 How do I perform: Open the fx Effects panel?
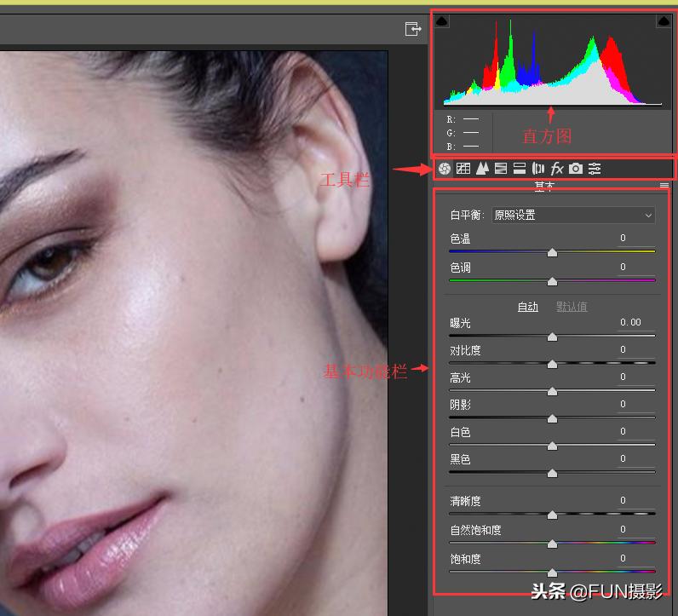[557, 169]
